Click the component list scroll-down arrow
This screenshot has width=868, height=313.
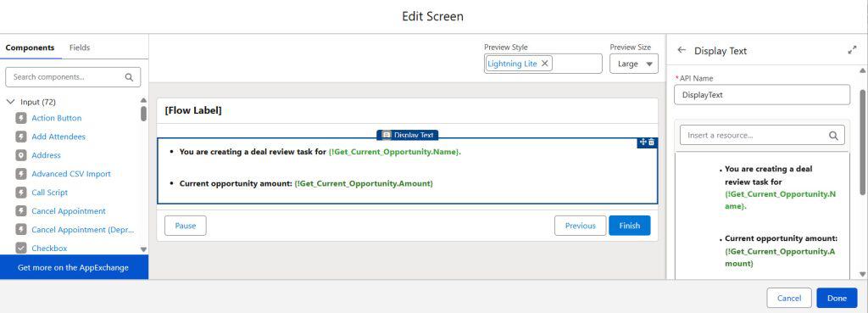click(144, 250)
